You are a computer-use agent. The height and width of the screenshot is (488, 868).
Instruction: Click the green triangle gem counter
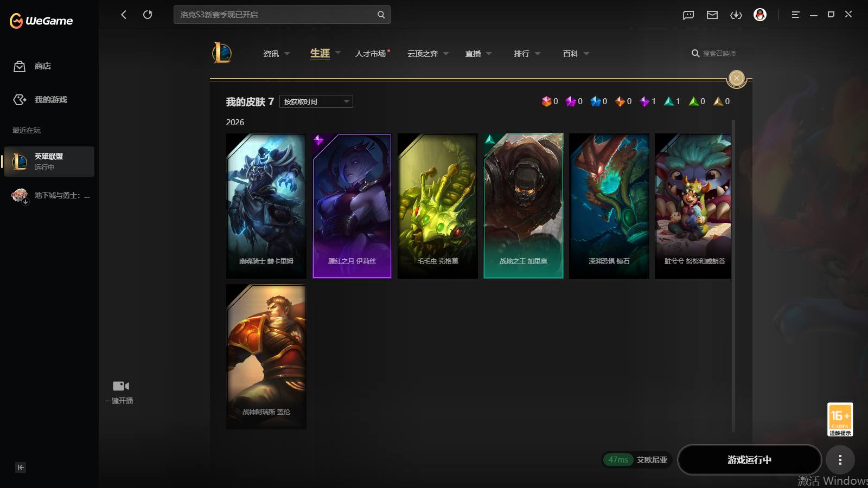(x=697, y=101)
